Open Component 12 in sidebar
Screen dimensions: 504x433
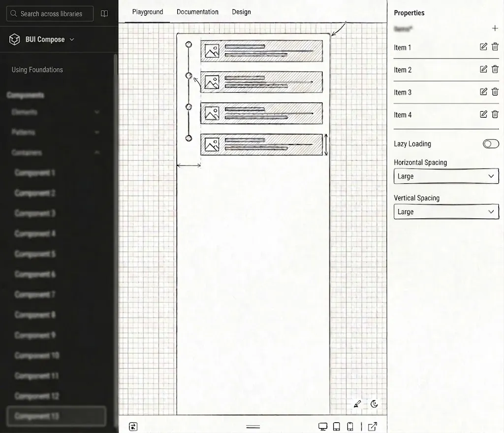click(x=36, y=396)
